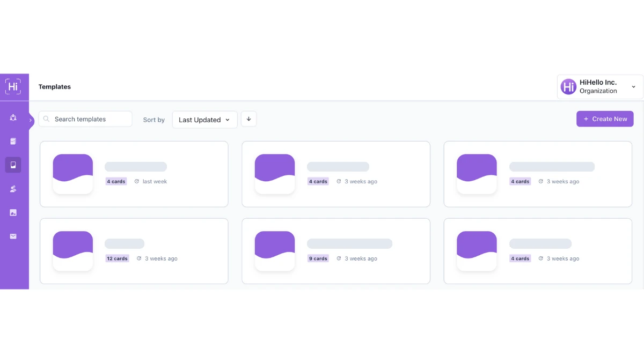Select the virtual backgrounds image icon
The image size is (644, 363).
[13, 212]
